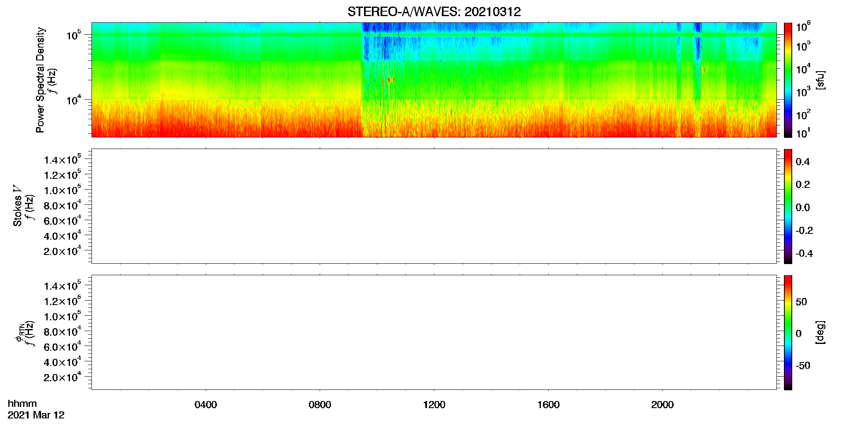Click the 2021 Mar 12 date label
Screen dimensions: 868x447
tap(36, 415)
